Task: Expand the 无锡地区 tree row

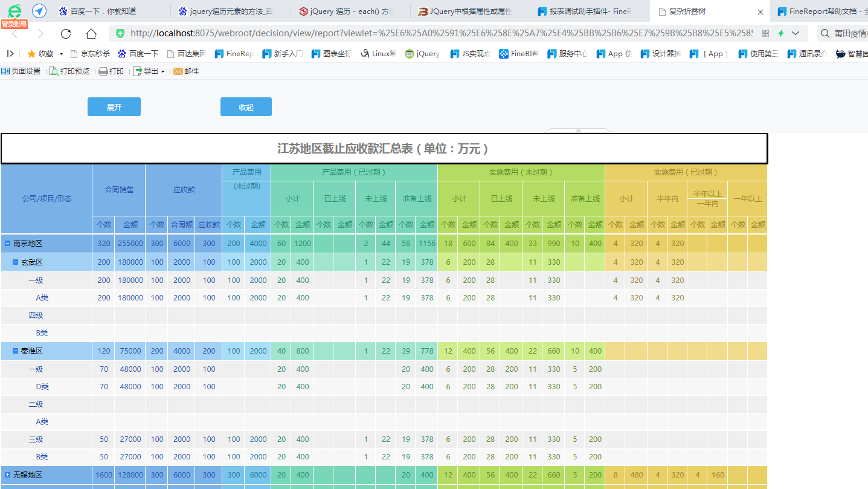Action: click(x=7, y=475)
